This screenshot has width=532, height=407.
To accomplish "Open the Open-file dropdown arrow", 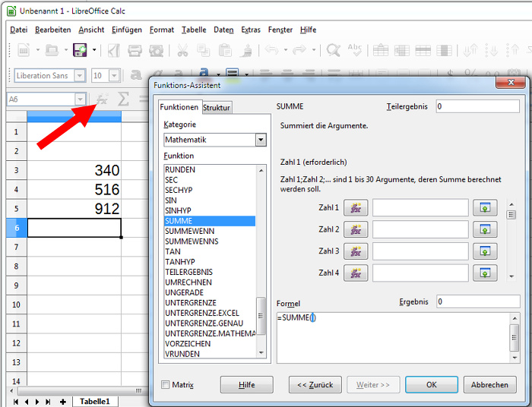I will pos(66,50).
